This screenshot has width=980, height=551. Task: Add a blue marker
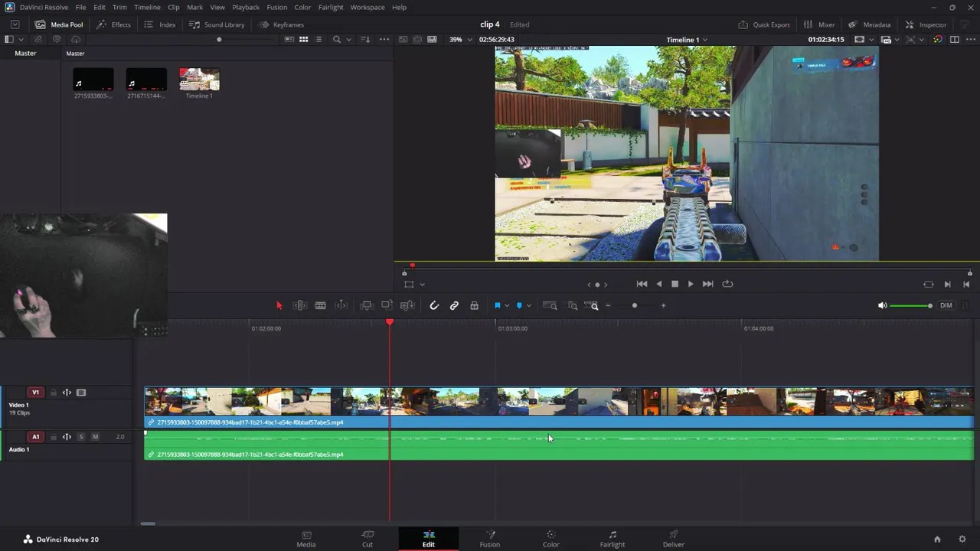point(519,305)
